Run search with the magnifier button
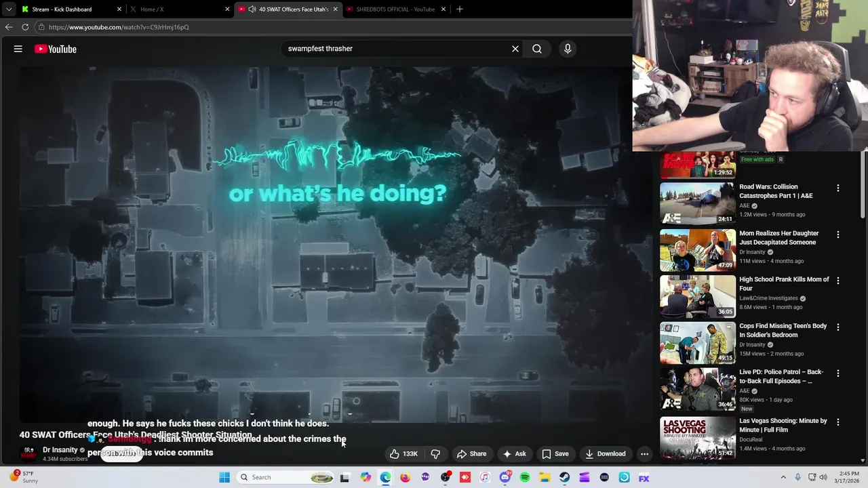 [537, 49]
